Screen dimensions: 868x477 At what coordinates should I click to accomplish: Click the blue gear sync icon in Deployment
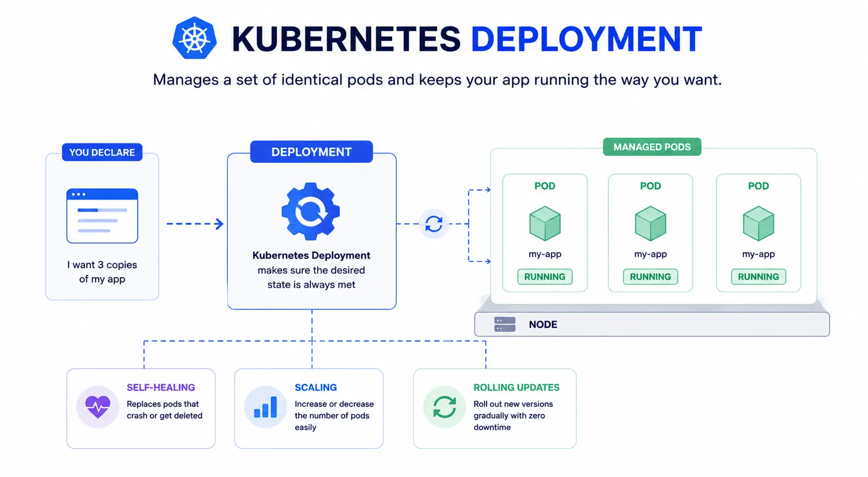pyautogui.click(x=311, y=211)
